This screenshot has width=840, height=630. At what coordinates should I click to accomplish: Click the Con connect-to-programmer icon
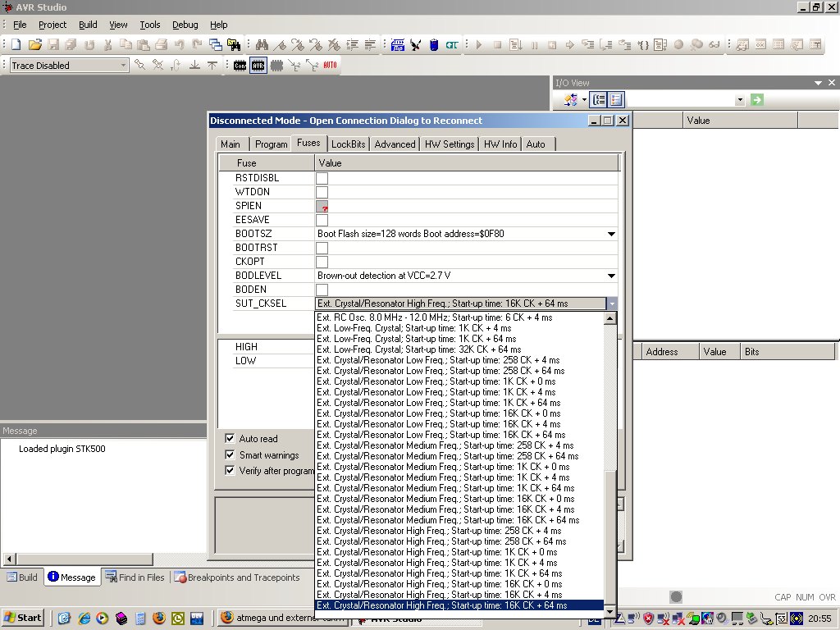click(240, 66)
